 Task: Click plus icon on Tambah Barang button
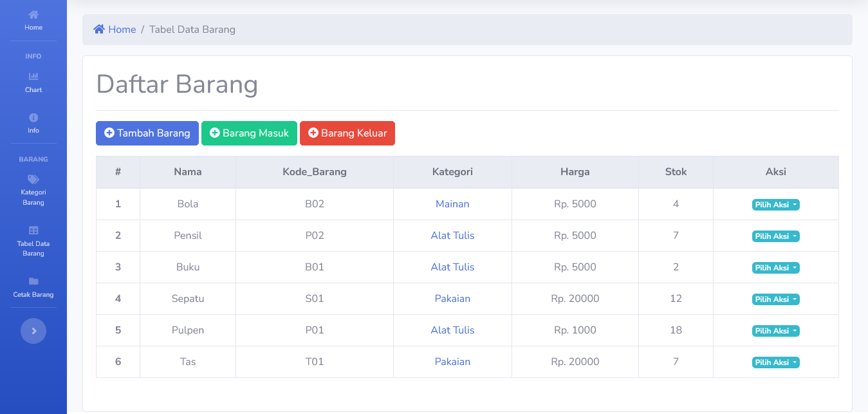[109, 133]
